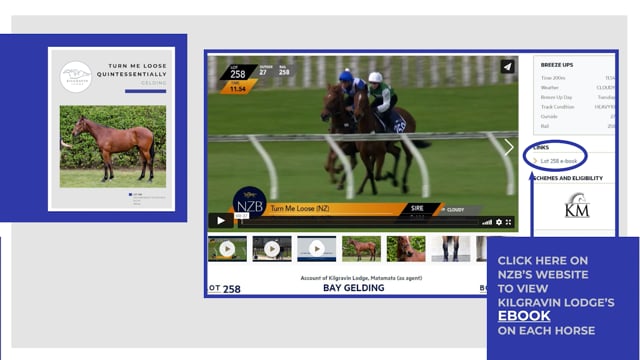The image size is (640, 360).
Task: Open video settings gear
Action: coord(499,222)
